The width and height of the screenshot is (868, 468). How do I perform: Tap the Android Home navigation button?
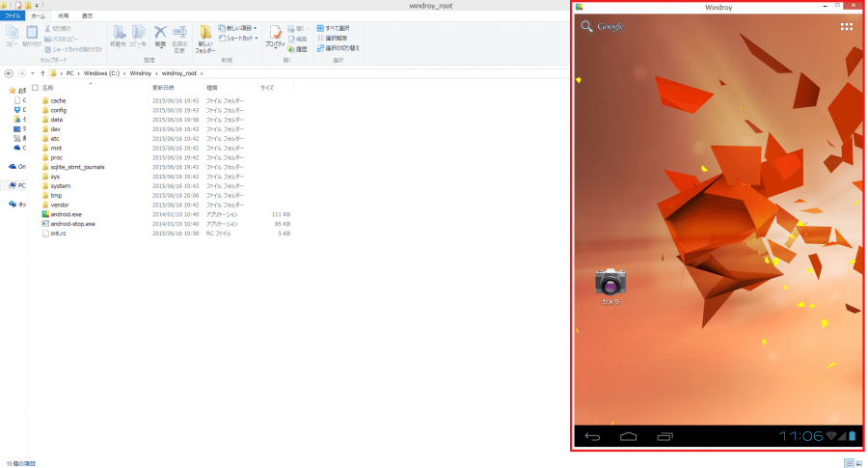(628, 437)
